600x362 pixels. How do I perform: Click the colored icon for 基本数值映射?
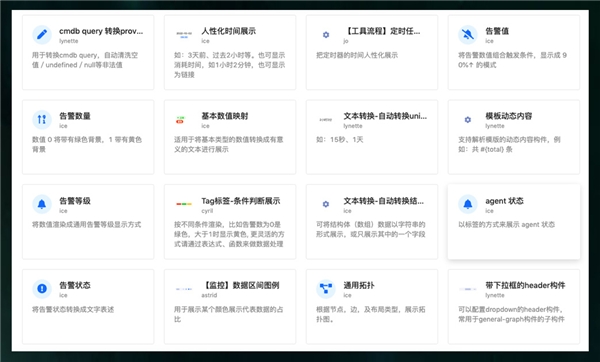click(x=180, y=120)
